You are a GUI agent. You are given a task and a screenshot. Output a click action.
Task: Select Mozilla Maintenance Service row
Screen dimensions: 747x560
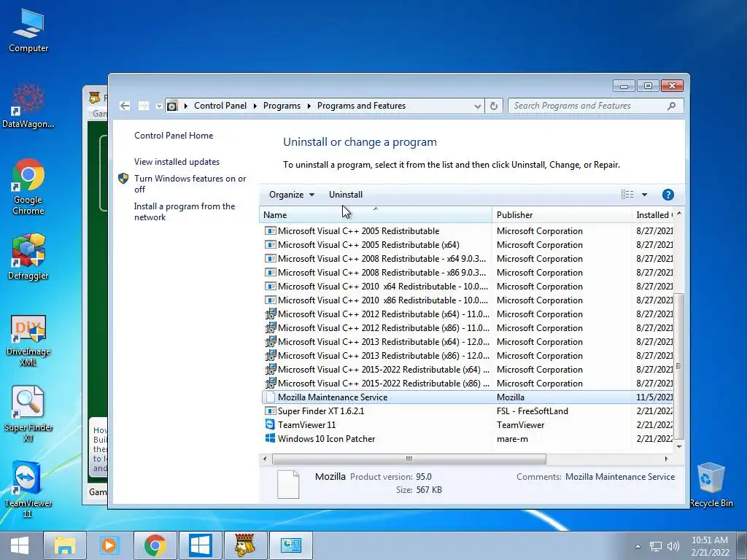tap(467, 397)
